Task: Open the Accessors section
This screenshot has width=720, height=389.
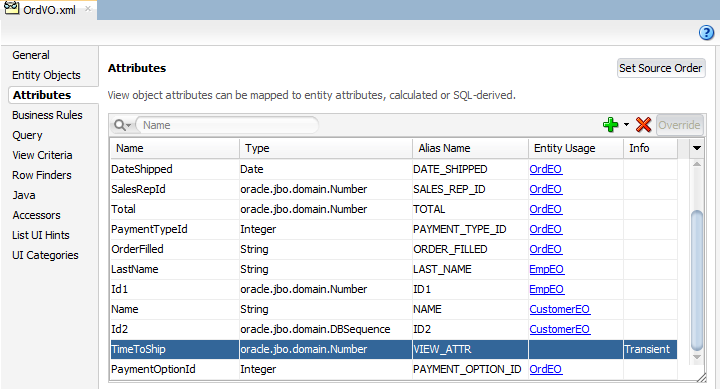Action: (36, 215)
